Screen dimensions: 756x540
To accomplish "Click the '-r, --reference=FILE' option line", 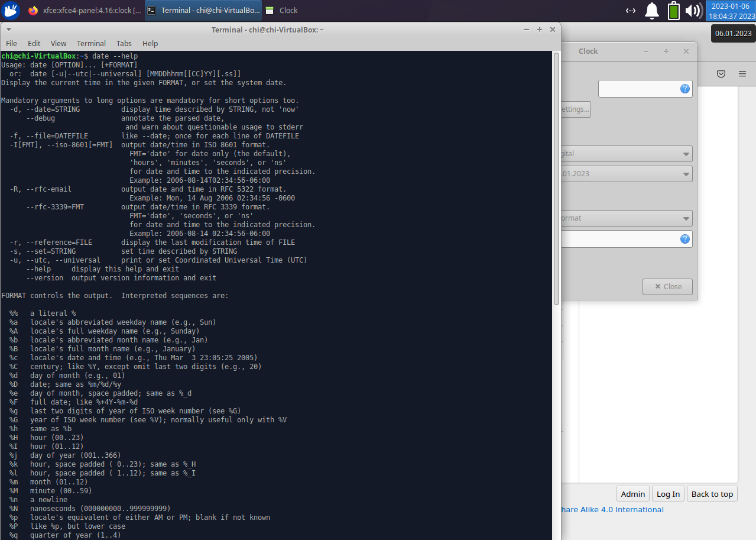I will (153, 242).
